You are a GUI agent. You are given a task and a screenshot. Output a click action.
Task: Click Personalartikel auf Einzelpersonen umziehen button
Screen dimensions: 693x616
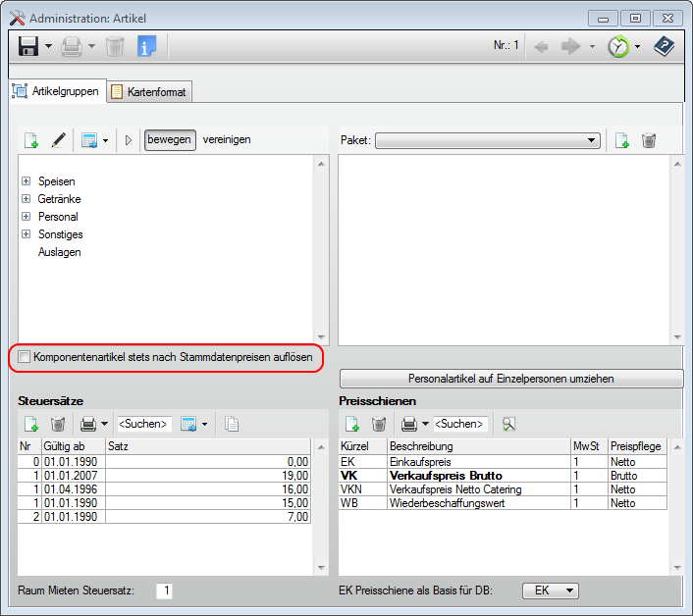(x=510, y=379)
